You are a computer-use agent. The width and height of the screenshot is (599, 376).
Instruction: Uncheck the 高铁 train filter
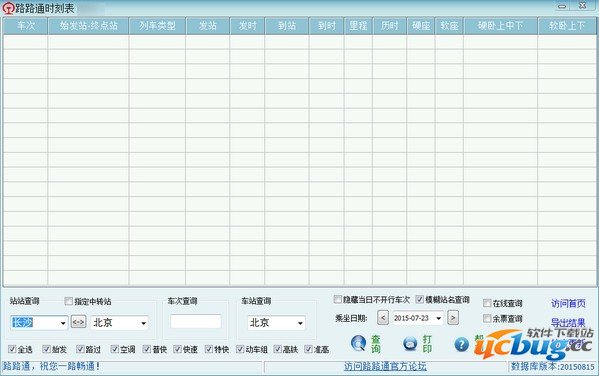click(278, 349)
